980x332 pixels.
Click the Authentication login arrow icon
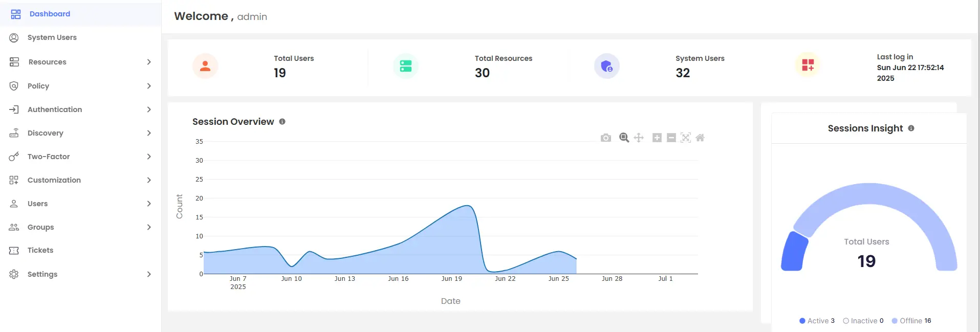tap(14, 109)
